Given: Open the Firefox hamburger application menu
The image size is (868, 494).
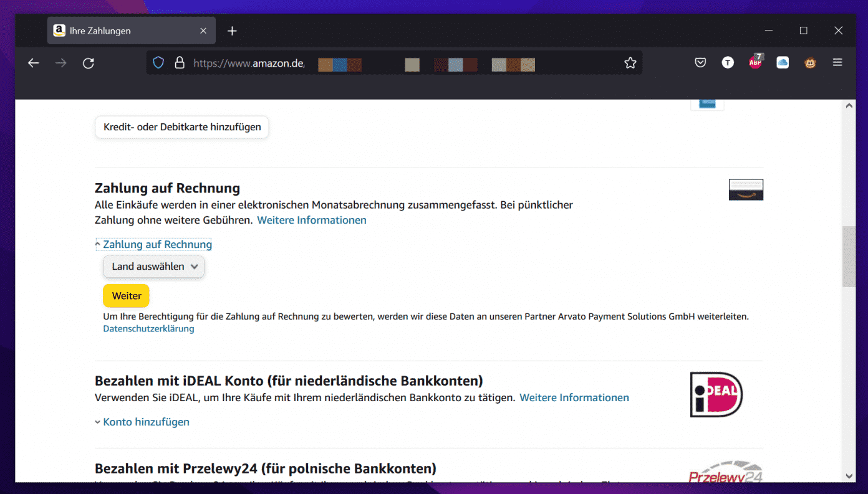Looking at the screenshot, I should click(837, 63).
